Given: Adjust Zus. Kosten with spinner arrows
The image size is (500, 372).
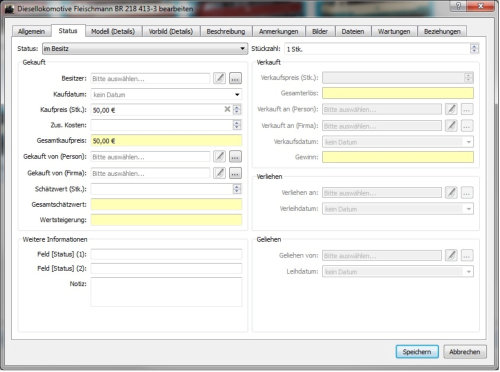Looking at the screenshot, I should 237,125.
